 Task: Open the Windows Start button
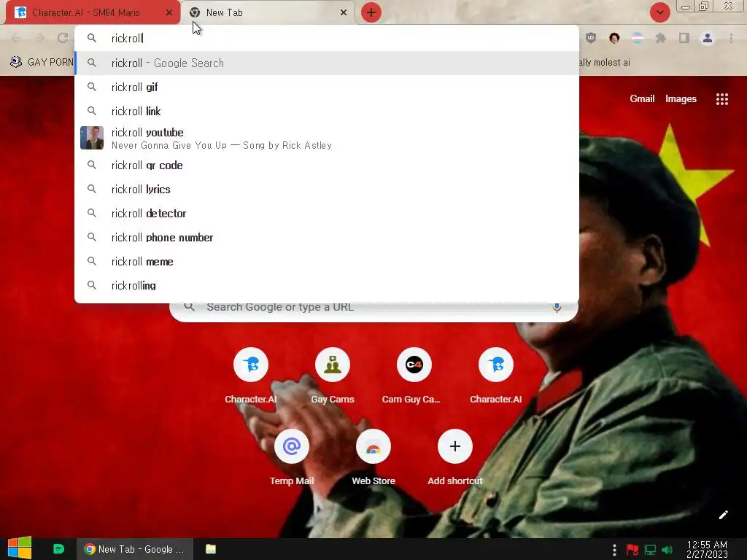point(20,548)
